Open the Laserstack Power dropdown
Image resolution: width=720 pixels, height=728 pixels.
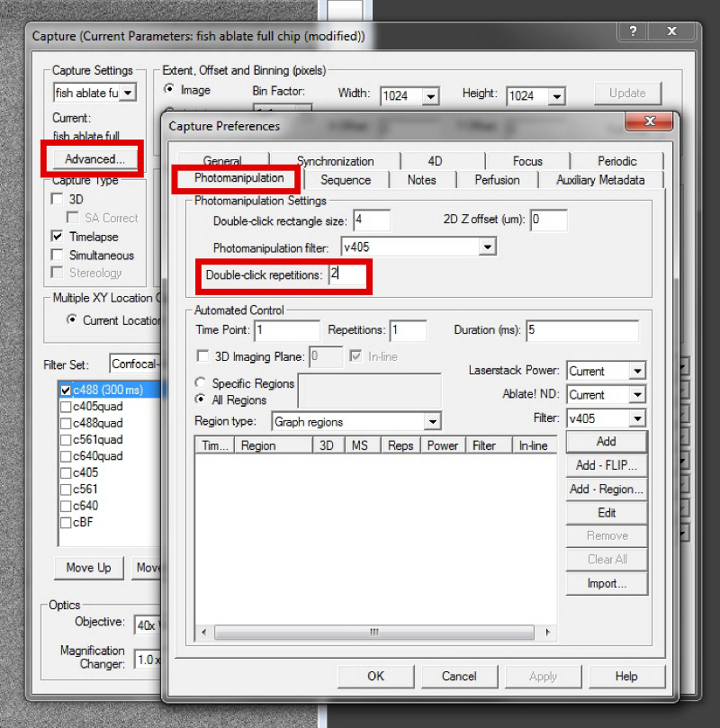[x=637, y=371]
